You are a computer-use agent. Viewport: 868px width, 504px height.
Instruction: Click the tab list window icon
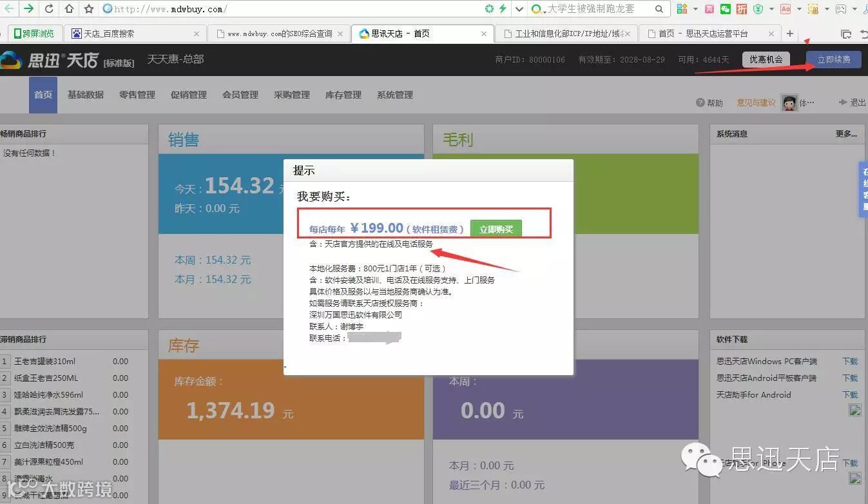click(846, 34)
